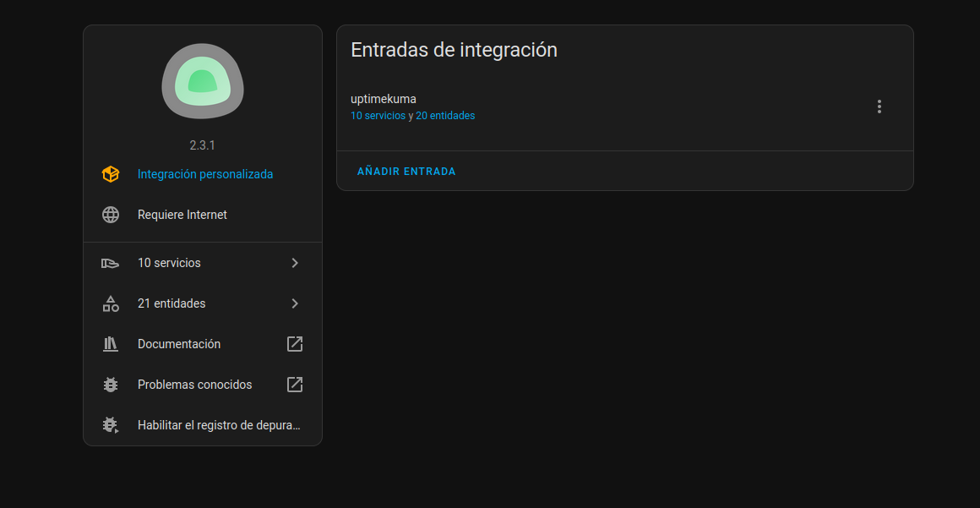Viewport: 980px width, 508px height.
Task: Open the Documentación list item
Action: click(179, 344)
